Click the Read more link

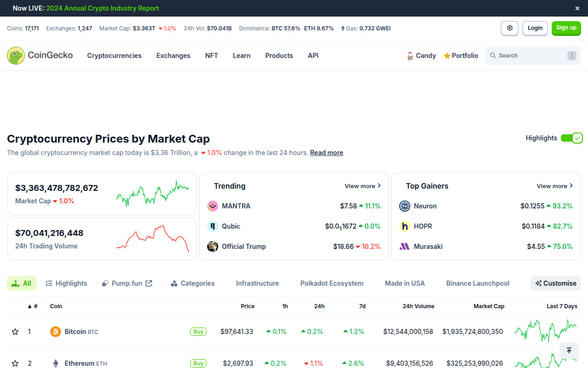(x=327, y=153)
